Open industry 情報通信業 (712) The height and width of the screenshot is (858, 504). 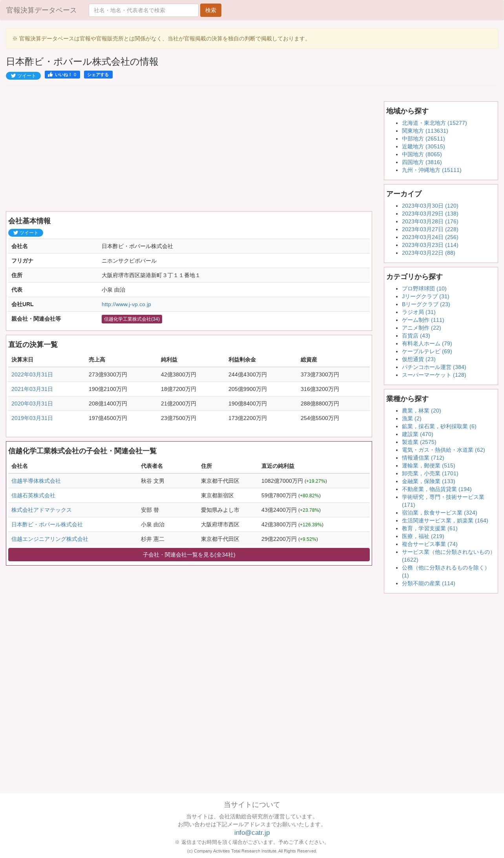point(423,458)
